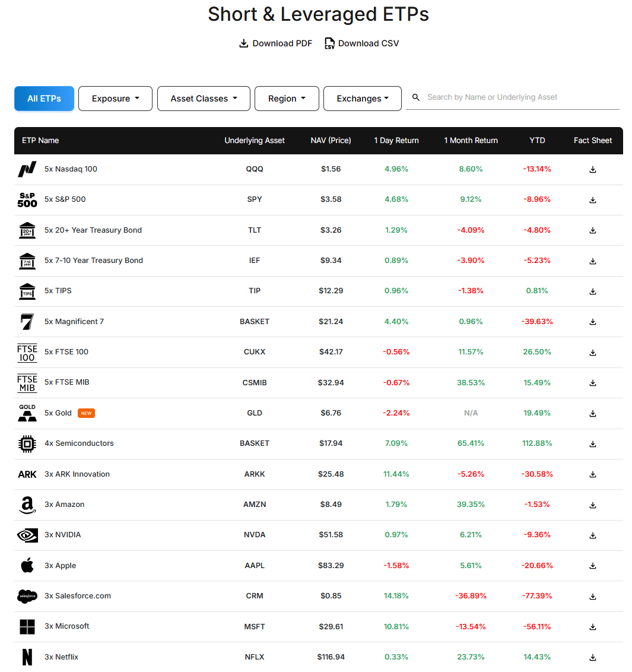The height and width of the screenshot is (672, 632).
Task: Click the search magnifier icon
Action: [x=415, y=97]
